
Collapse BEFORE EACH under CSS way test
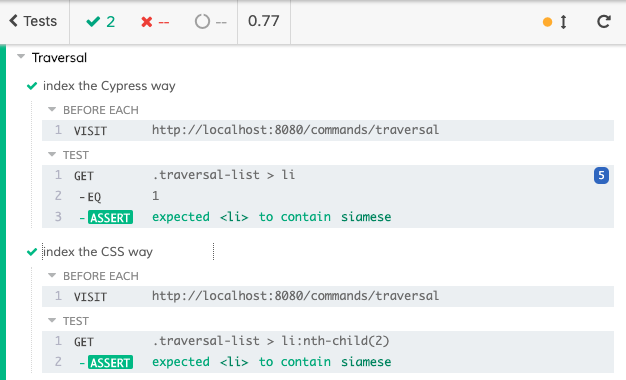[x=52, y=275]
